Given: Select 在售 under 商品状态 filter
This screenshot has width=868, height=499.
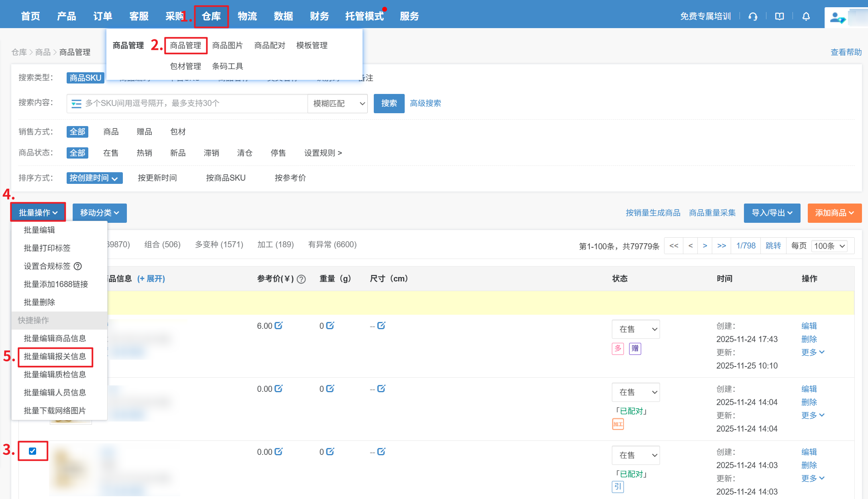Looking at the screenshot, I should click(111, 153).
